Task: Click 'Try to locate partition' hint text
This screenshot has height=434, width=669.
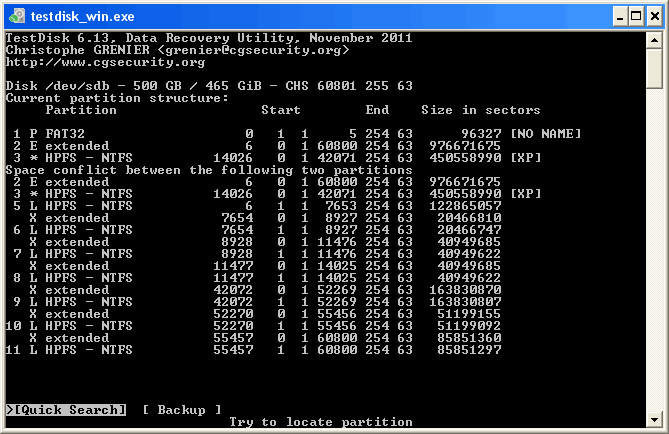Action: 321,422
